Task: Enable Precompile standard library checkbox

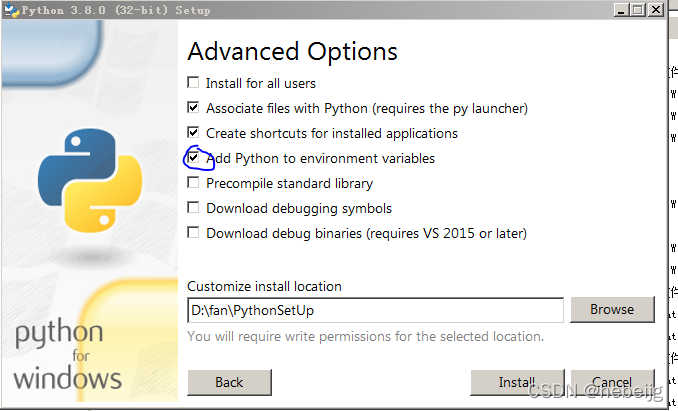Action: tap(193, 182)
